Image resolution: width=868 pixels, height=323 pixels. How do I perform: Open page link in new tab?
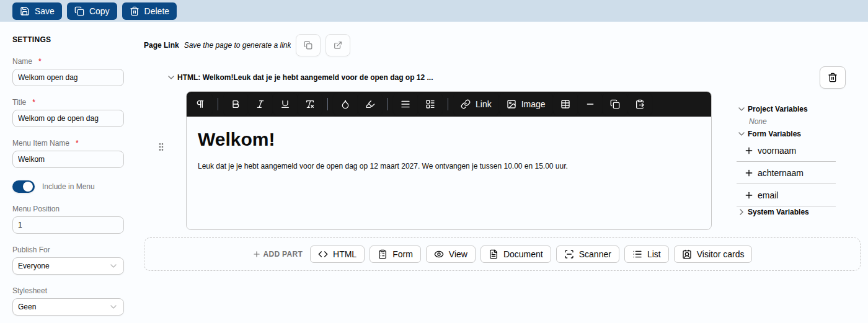338,45
